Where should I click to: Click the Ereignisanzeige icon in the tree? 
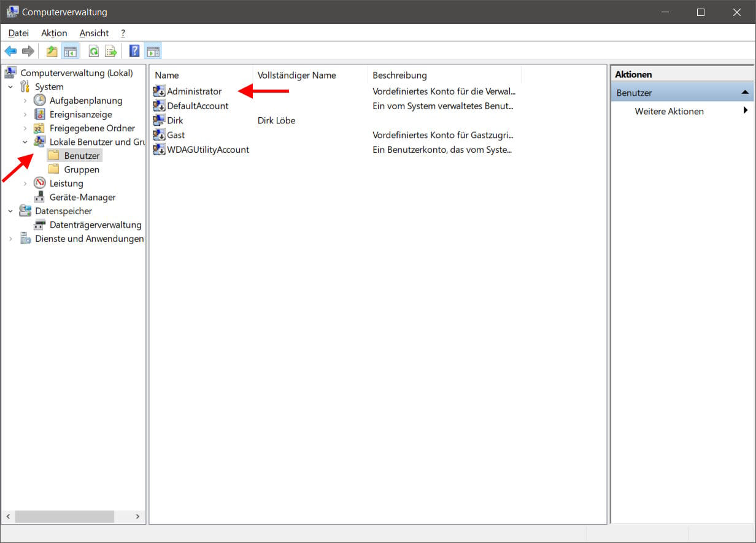pyautogui.click(x=40, y=114)
